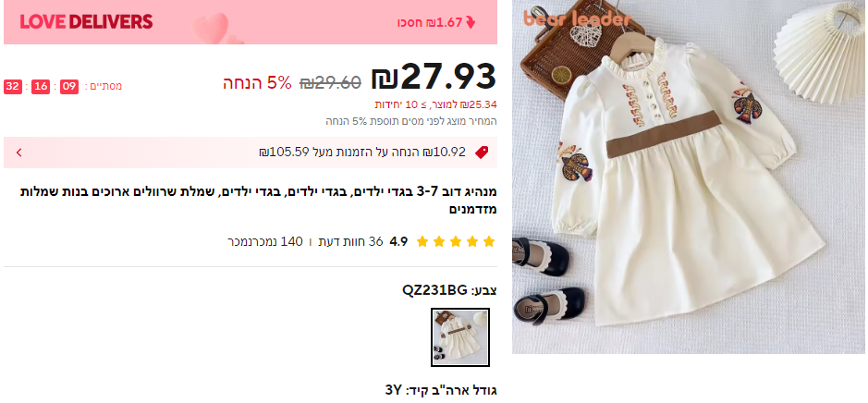Open the main cream dress product image

(689, 177)
